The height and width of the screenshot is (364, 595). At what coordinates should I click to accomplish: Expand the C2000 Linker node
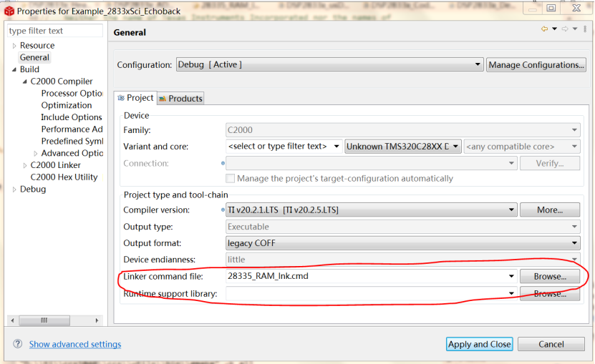25,165
